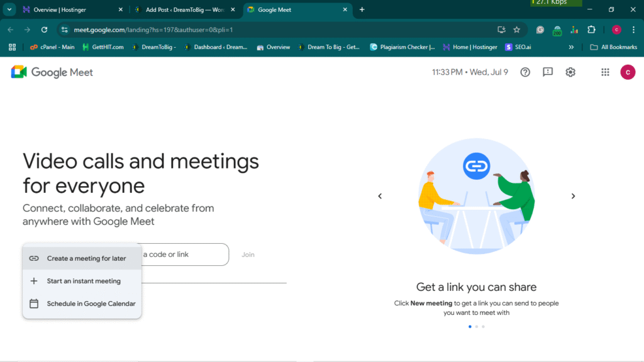Open the Google Meet settings gear
The width and height of the screenshot is (644, 362).
[x=570, y=72]
